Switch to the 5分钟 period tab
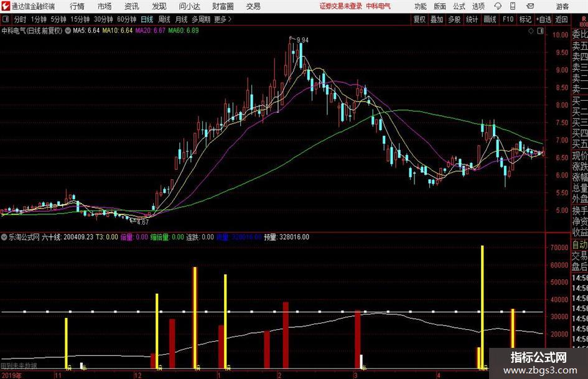 pos(58,19)
